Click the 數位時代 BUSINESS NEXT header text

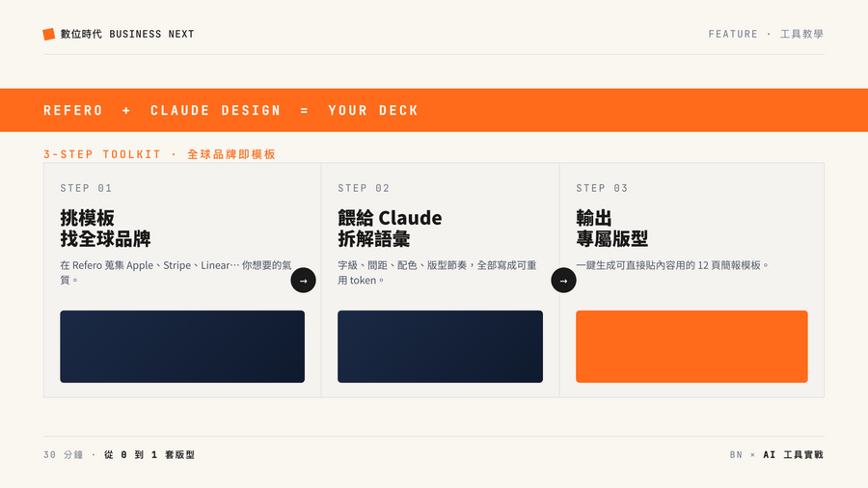(x=127, y=35)
